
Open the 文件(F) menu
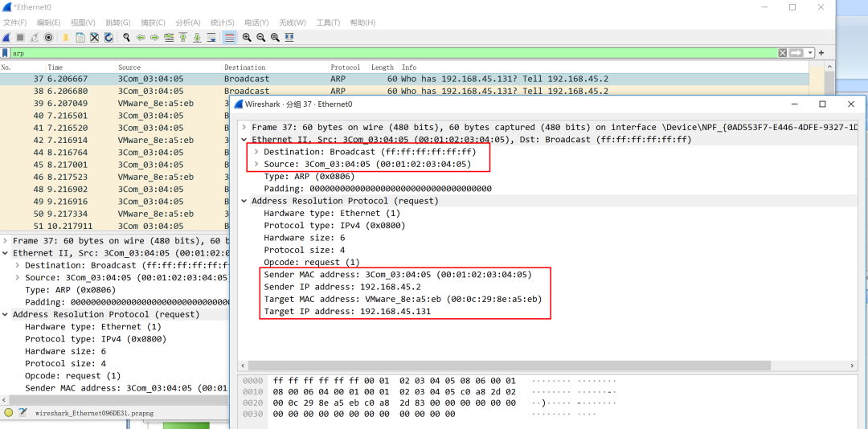(15, 22)
